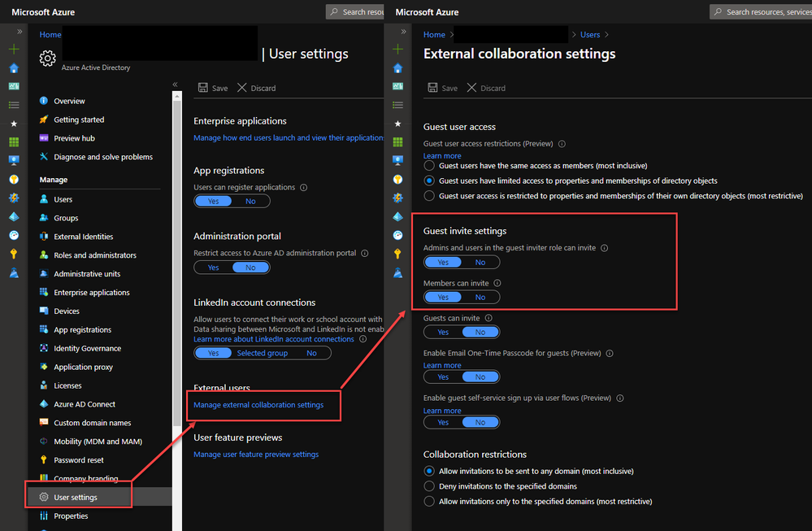The image size is (812, 531).
Task: Click the Roles and administrators icon
Action: pos(44,255)
